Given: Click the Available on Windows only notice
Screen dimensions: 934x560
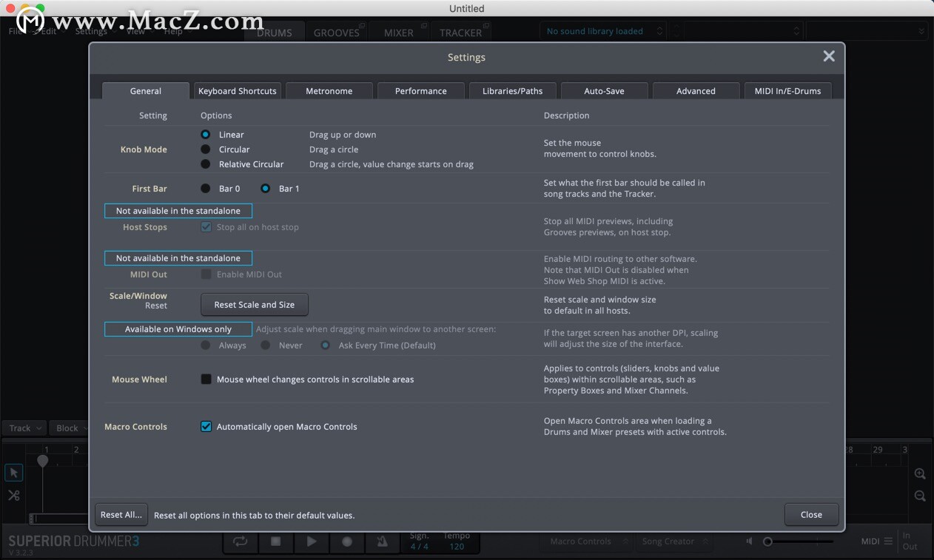Looking at the screenshot, I should [x=178, y=329].
